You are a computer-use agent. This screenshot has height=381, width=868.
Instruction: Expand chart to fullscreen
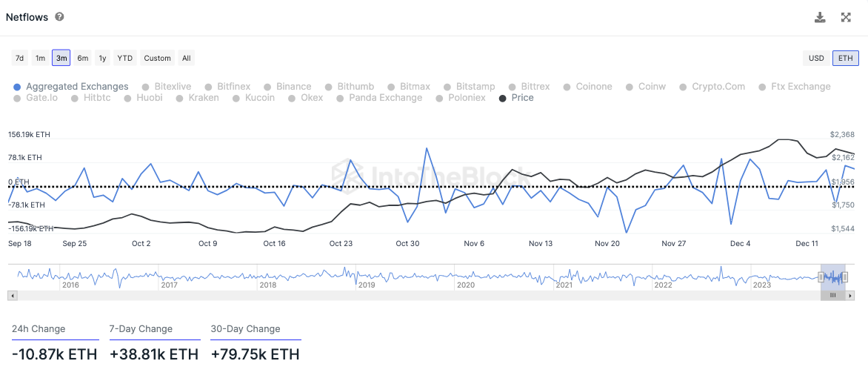pyautogui.click(x=846, y=17)
